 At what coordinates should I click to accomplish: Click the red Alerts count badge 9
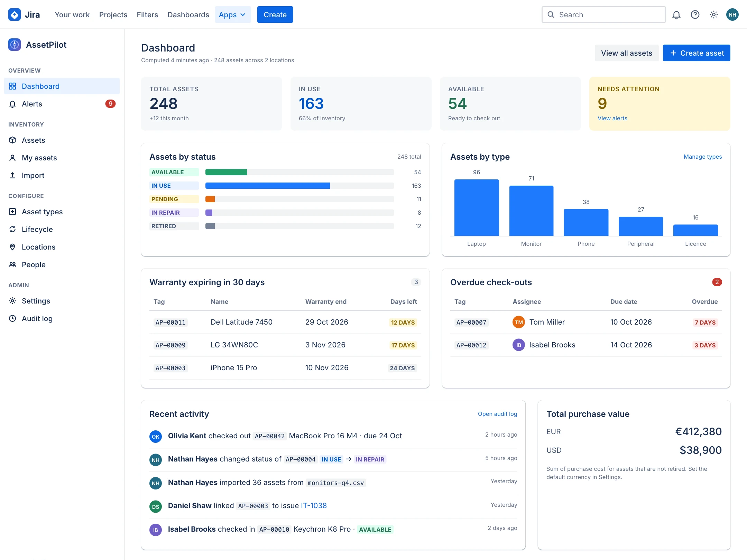(x=110, y=104)
